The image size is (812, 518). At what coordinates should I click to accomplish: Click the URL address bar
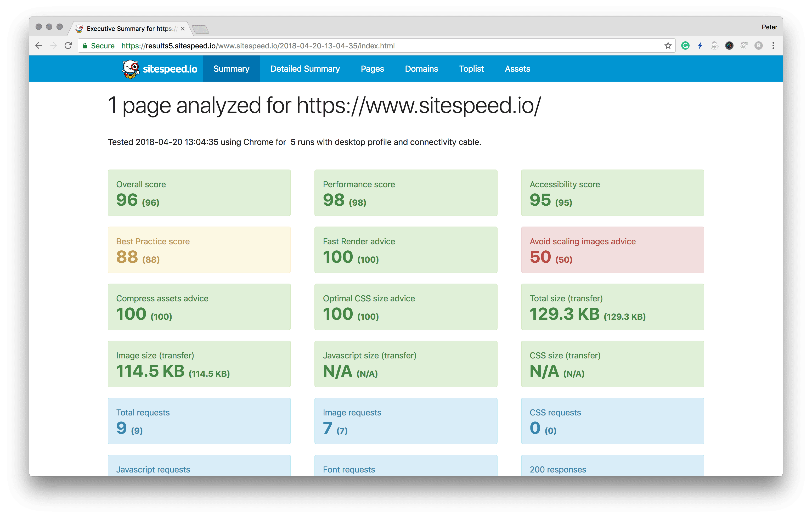coord(371,46)
